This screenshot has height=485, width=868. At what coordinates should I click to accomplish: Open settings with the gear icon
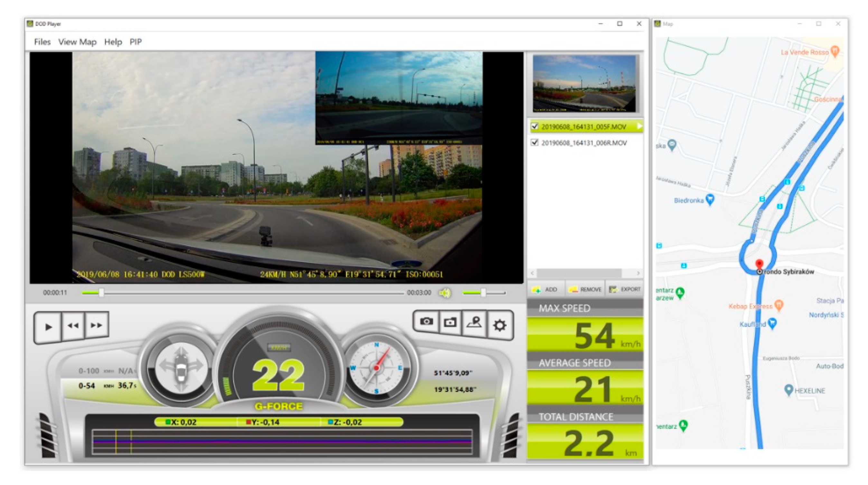(499, 326)
